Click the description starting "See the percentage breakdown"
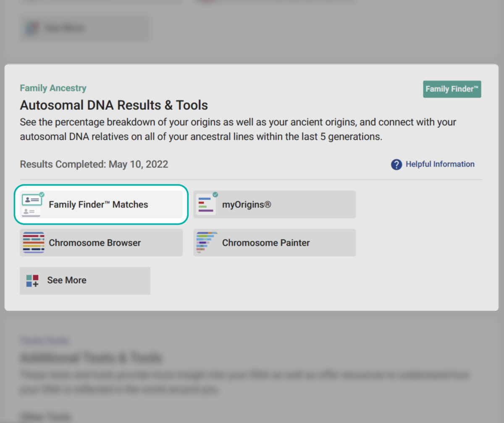 pyautogui.click(x=238, y=130)
